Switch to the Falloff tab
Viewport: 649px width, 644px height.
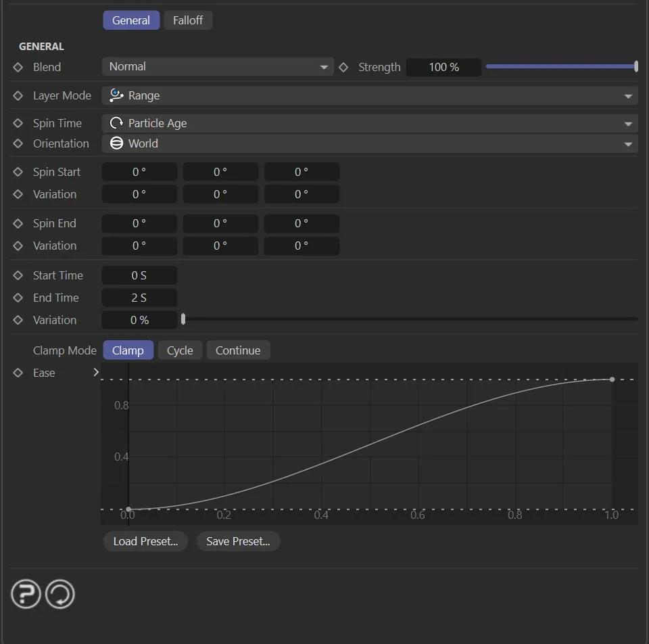click(x=188, y=20)
